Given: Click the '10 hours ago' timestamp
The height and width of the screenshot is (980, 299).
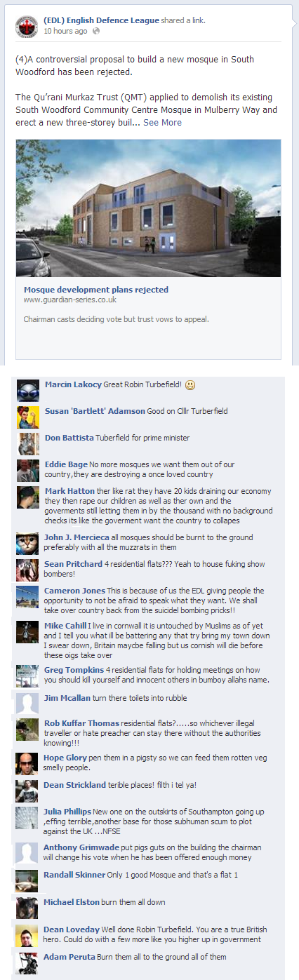Looking at the screenshot, I should [65, 32].
